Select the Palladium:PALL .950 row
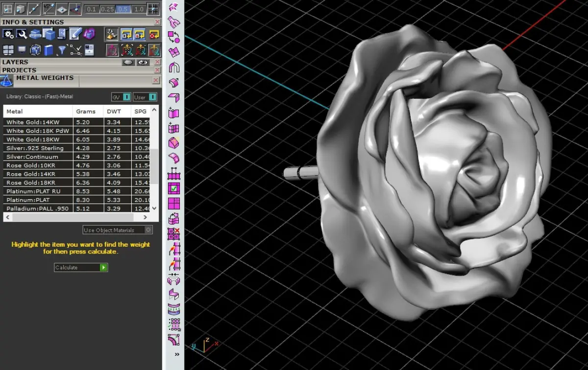Viewport: 588px width, 370px height. coord(77,208)
